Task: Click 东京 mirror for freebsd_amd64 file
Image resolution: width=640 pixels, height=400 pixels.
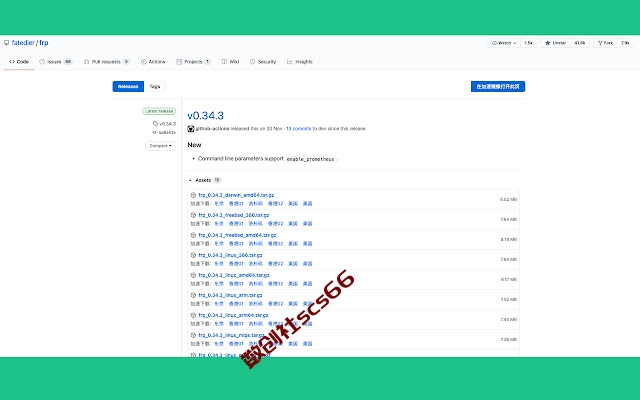Action: pos(219,244)
